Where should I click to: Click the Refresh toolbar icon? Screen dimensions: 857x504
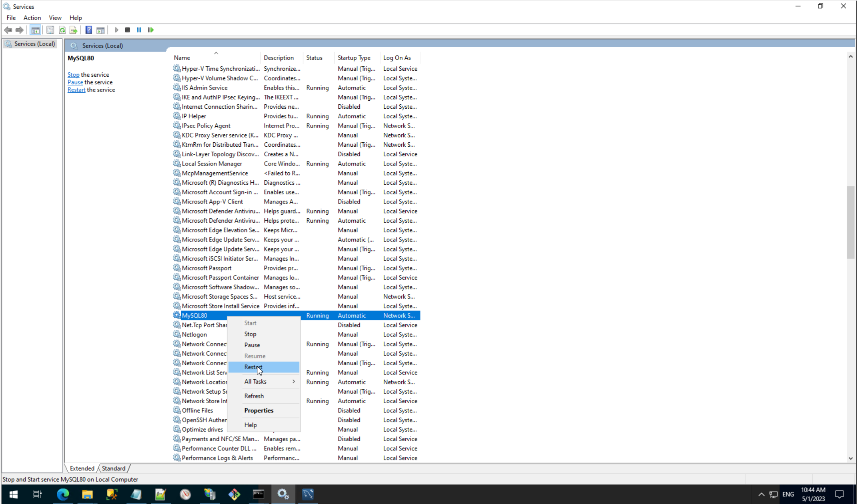[x=62, y=30]
